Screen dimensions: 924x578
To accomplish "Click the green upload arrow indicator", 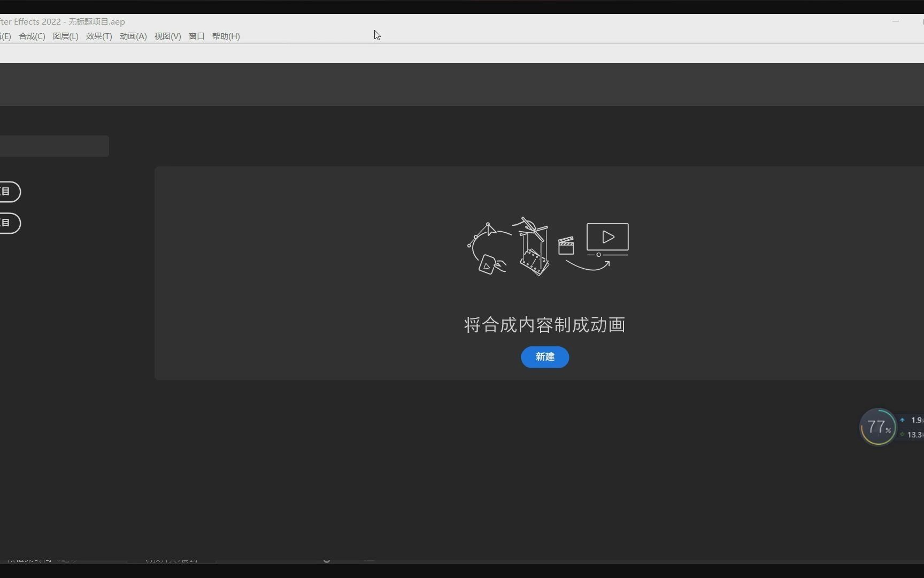I will pyautogui.click(x=901, y=420).
